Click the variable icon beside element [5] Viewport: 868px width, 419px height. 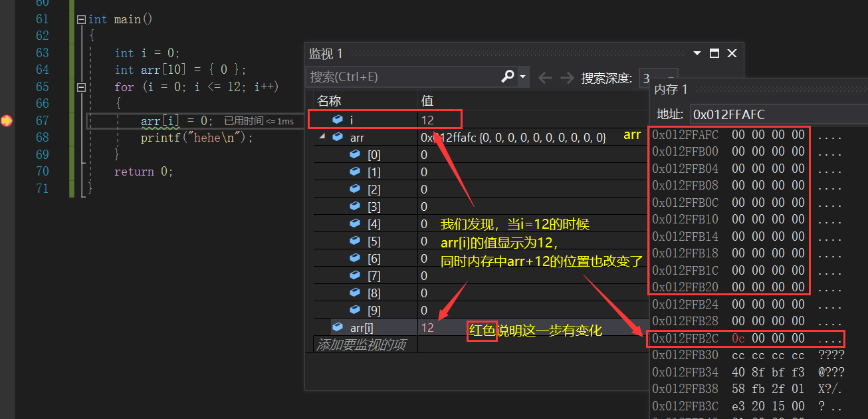pyautogui.click(x=354, y=241)
